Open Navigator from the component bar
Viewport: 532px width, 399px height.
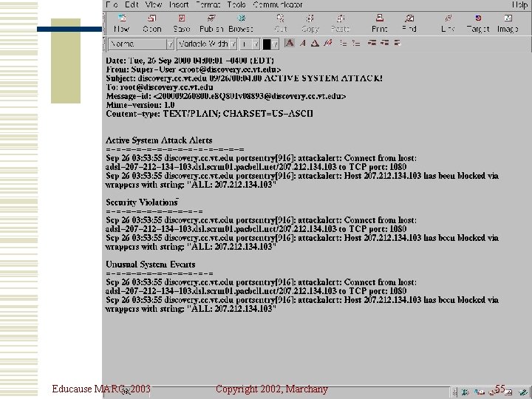(x=465, y=392)
